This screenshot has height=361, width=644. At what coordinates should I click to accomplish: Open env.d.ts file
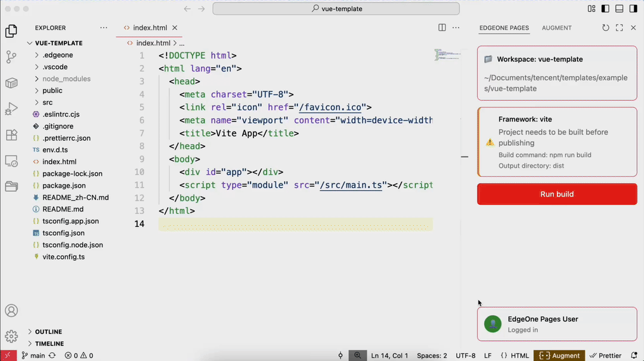click(55, 150)
